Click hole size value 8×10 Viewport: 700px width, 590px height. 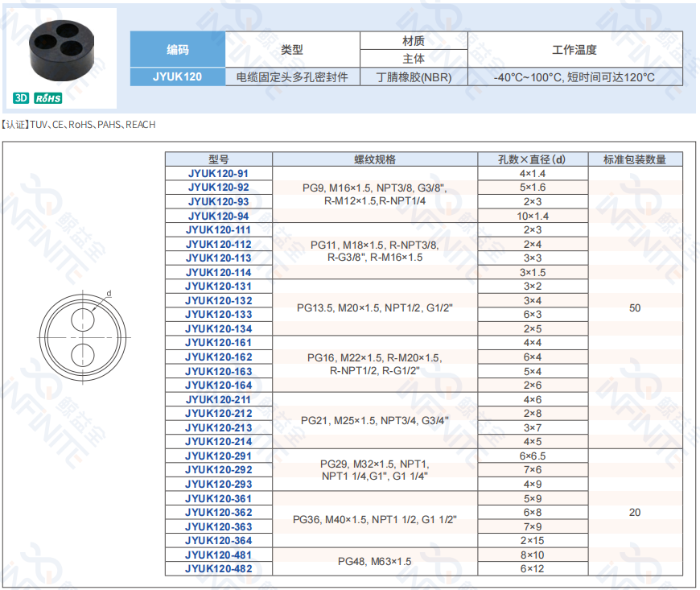point(533,555)
